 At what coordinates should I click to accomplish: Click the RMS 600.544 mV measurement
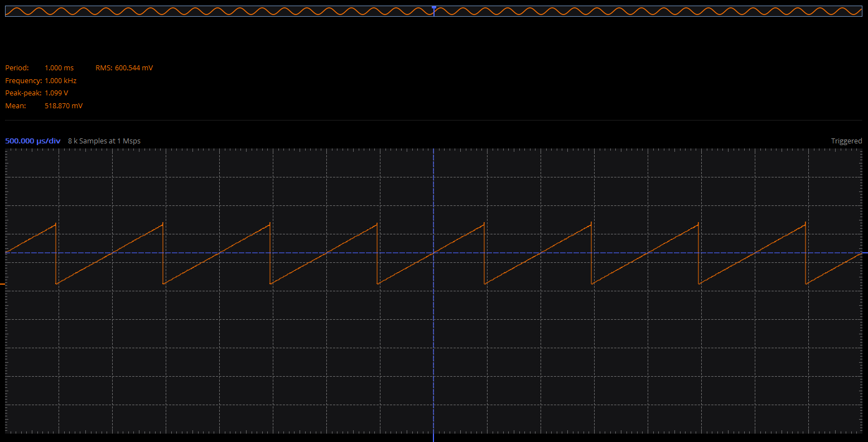pyautogui.click(x=124, y=68)
